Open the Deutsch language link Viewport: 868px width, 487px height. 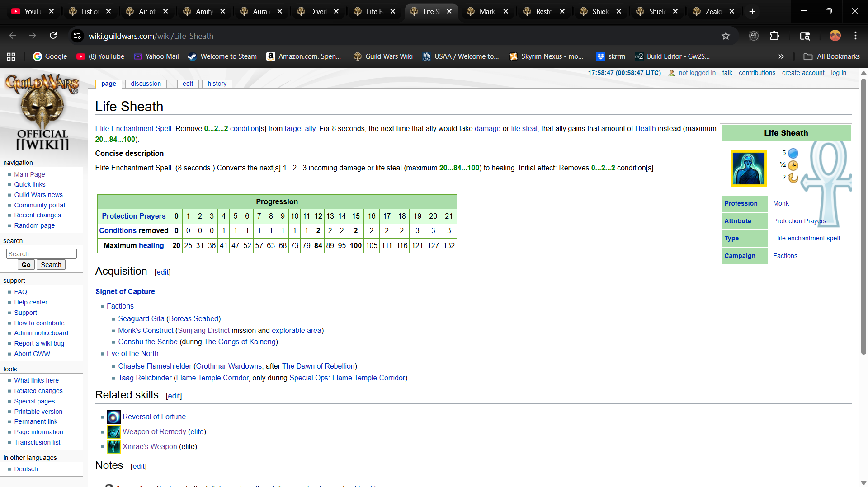[26, 469]
